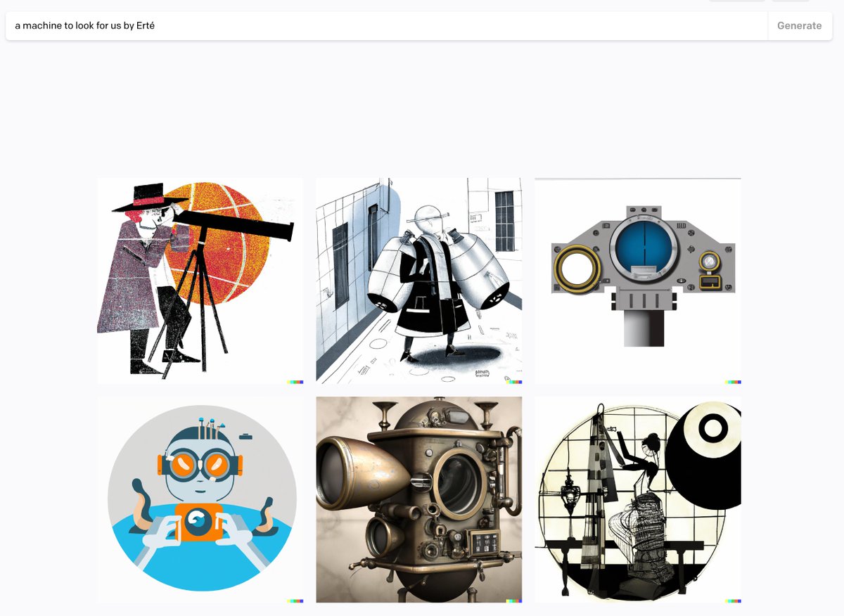Open the blue robot with camera image
The width and height of the screenshot is (844, 616).
pyautogui.click(x=200, y=500)
